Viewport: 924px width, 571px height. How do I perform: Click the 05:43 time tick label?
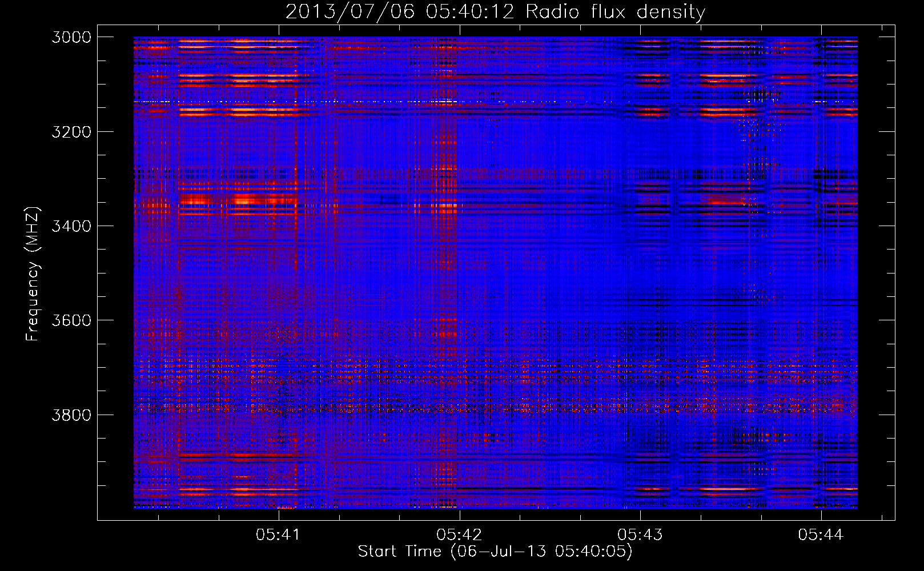pyautogui.click(x=640, y=535)
